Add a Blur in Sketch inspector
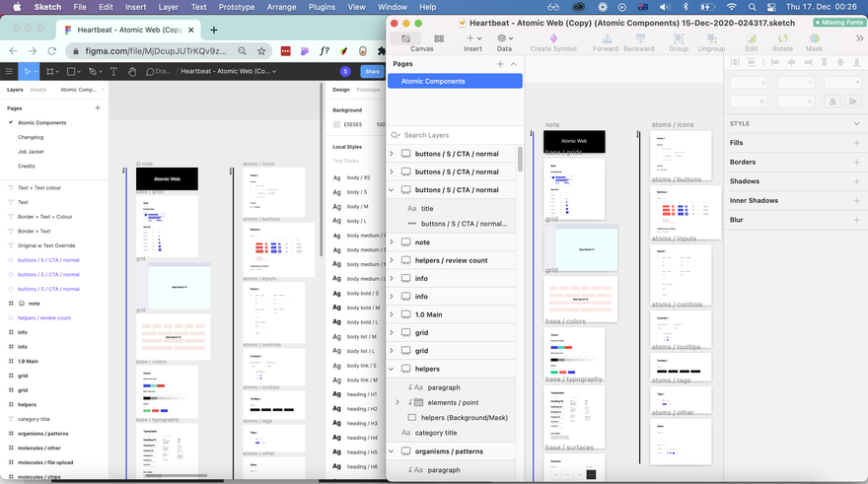The height and width of the screenshot is (484, 868). (856, 220)
